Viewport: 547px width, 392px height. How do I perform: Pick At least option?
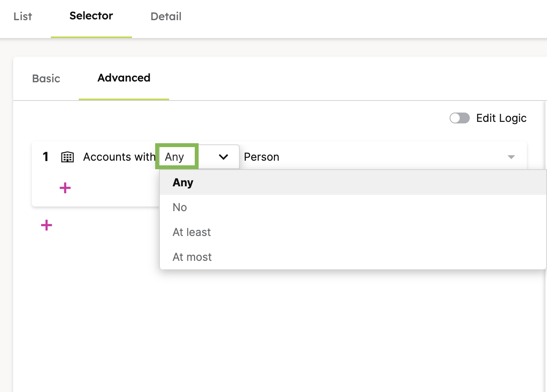pyautogui.click(x=353, y=232)
